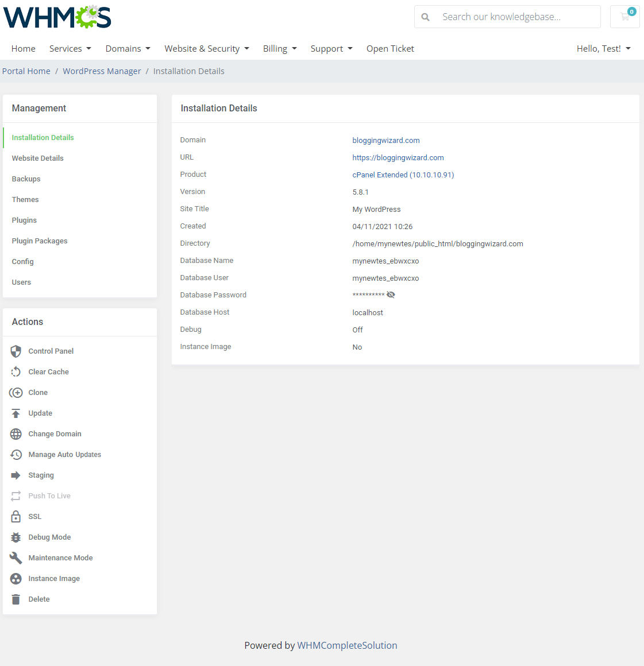Click the Staging action label
This screenshot has width=644, height=666.
point(41,475)
